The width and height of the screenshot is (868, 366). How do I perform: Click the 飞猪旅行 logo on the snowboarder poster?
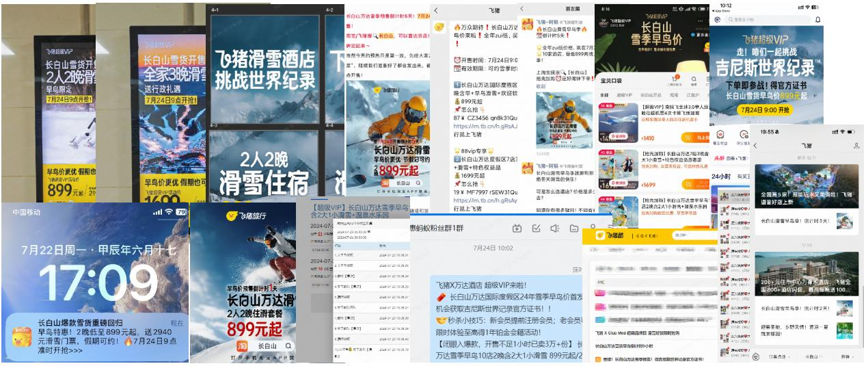(x=247, y=216)
